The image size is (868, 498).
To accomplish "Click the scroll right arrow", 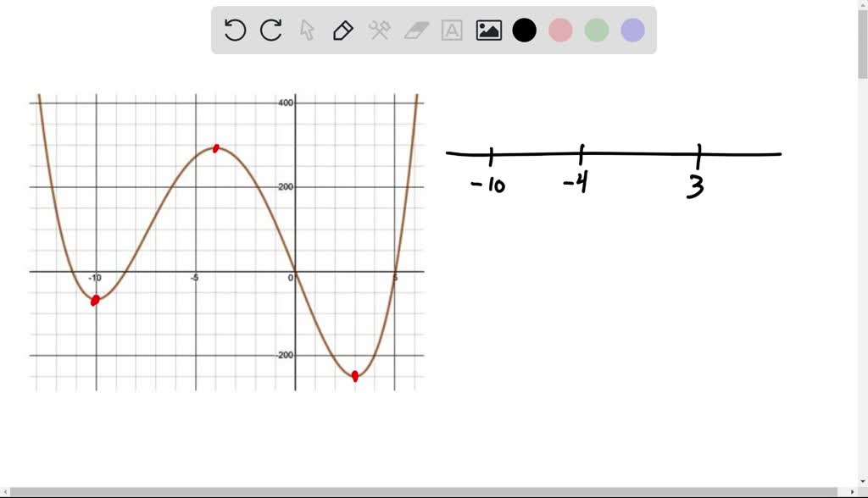I will click(853, 492).
